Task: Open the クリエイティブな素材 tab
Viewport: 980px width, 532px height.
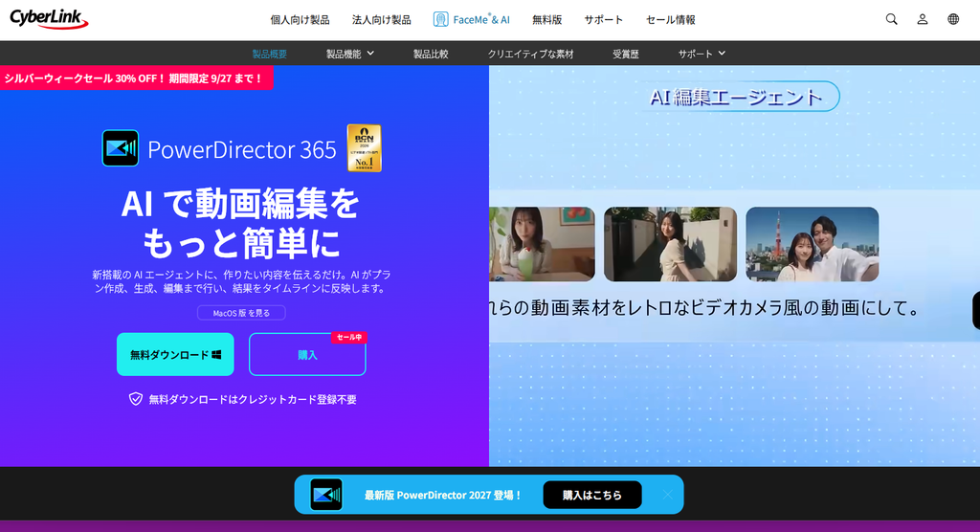Action: 530,54
